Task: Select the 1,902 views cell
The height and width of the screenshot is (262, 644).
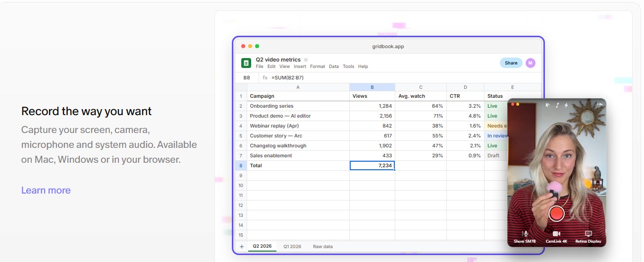Action: pos(372,146)
